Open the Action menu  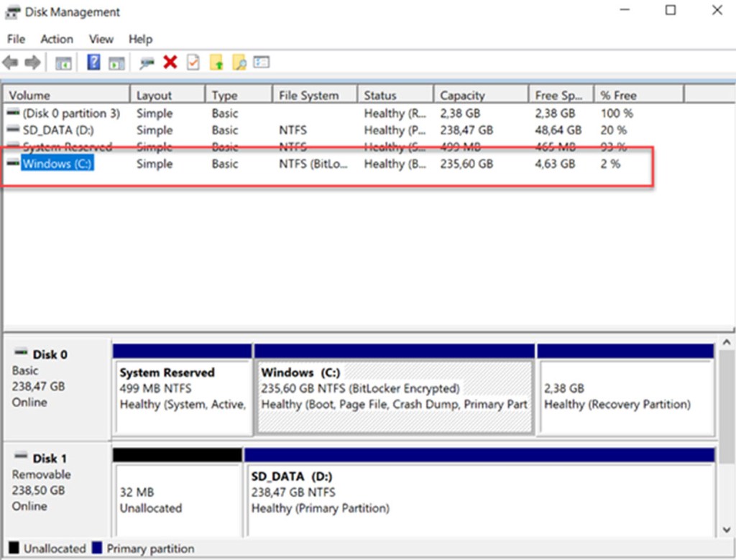tap(56, 39)
